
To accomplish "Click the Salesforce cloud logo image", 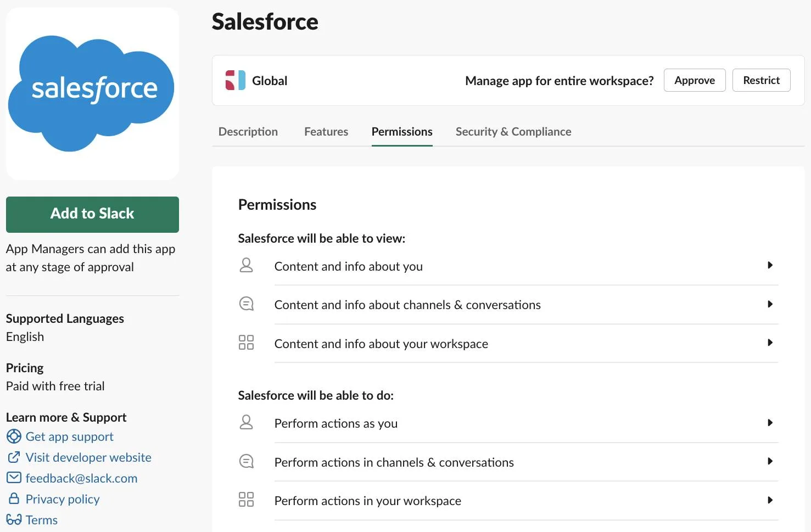I will coord(92,93).
